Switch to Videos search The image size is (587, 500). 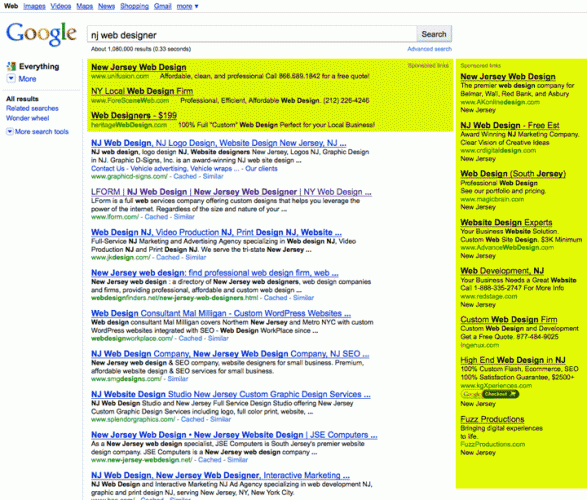tap(61, 6)
